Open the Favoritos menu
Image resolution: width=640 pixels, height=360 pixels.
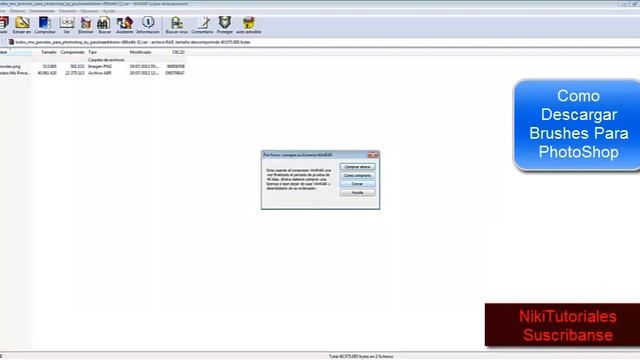67,11
